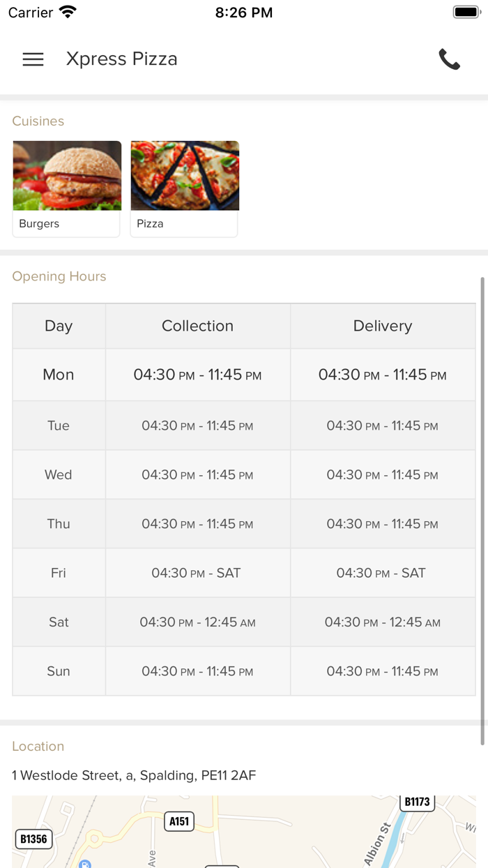488x868 pixels.
Task: Click the Delivery column header
Action: tap(383, 326)
